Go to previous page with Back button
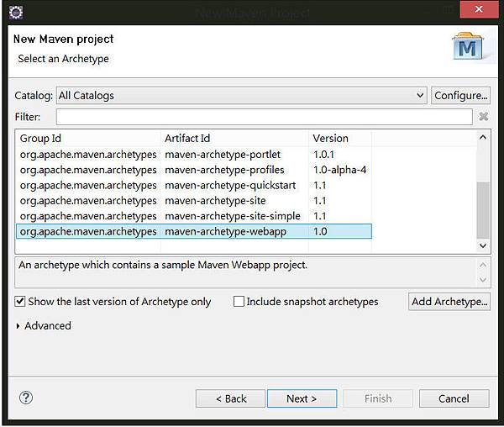This screenshot has height=427, width=504. point(230,398)
